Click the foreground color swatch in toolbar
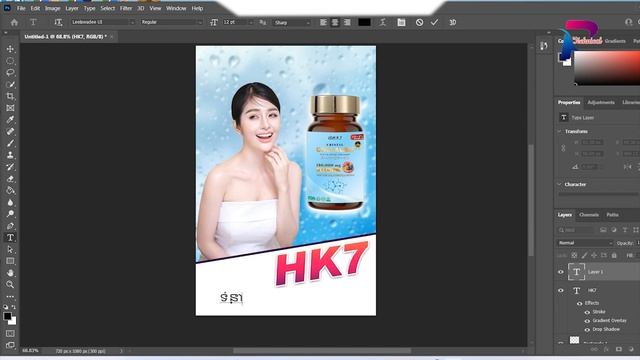This screenshot has height=360, width=640. (7, 316)
